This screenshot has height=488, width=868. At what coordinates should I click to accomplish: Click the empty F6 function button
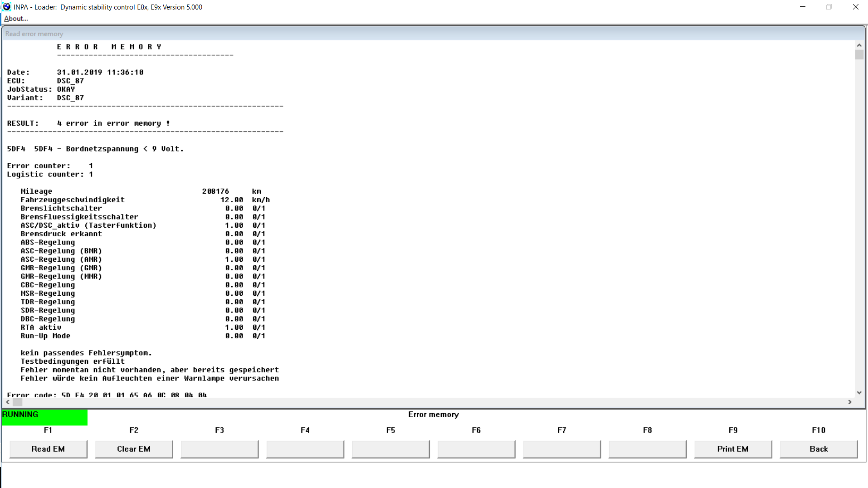pos(476,449)
